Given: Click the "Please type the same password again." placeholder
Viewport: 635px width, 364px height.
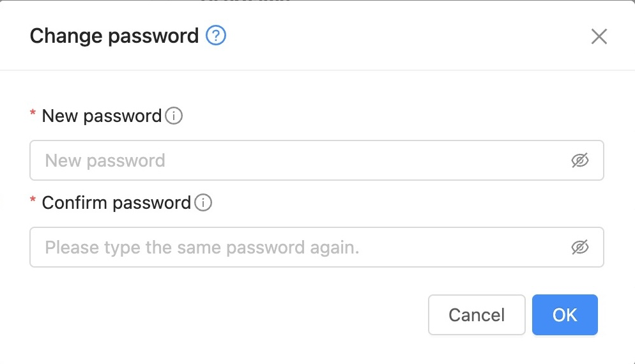Looking at the screenshot, I should pos(202,247).
